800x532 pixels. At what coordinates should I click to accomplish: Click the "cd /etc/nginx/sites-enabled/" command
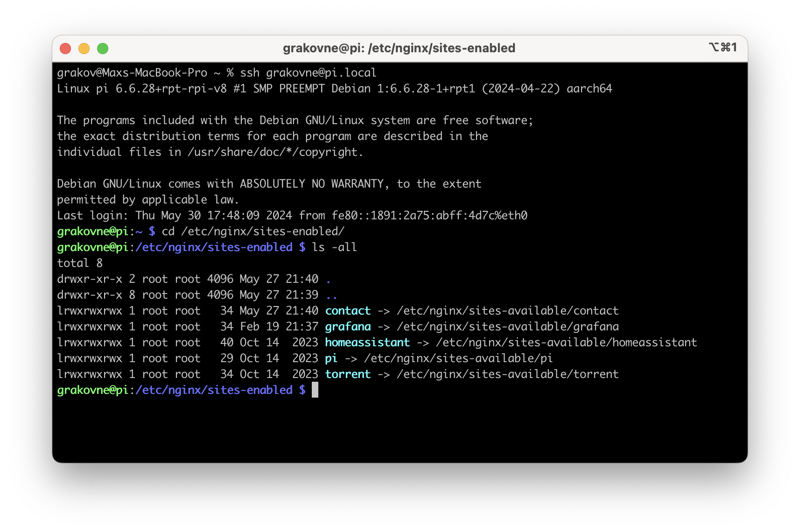pyautogui.click(x=253, y=231)
